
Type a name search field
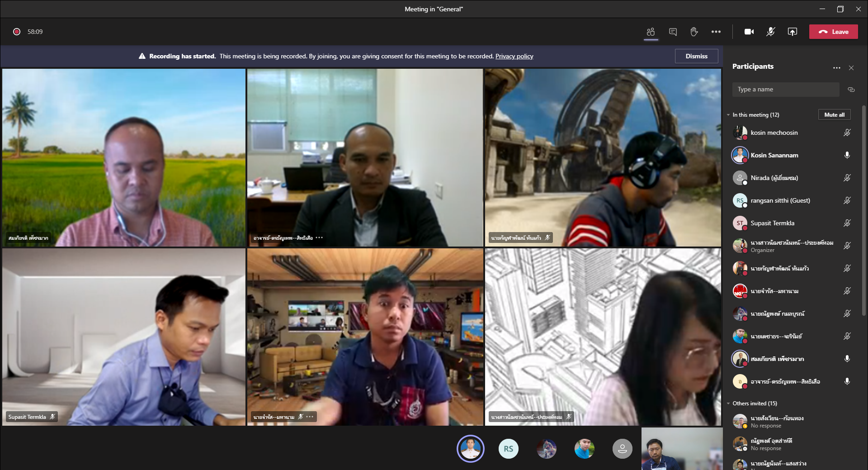pos(785,90)
